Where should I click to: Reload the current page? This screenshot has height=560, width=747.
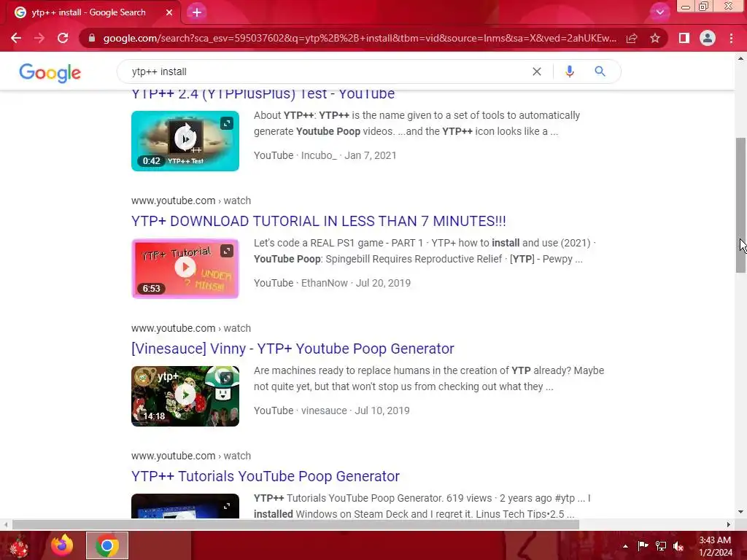pos(63,38)
